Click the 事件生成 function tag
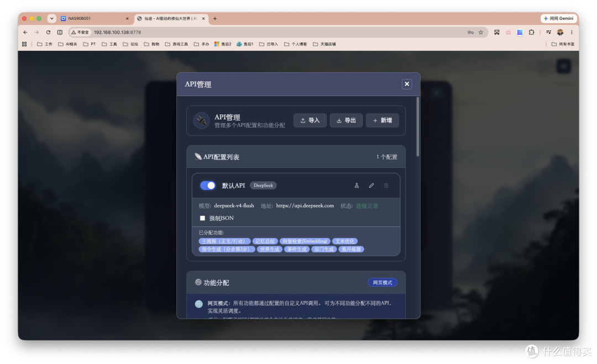The height and width of the screenshot is (364, 597). 297,249
